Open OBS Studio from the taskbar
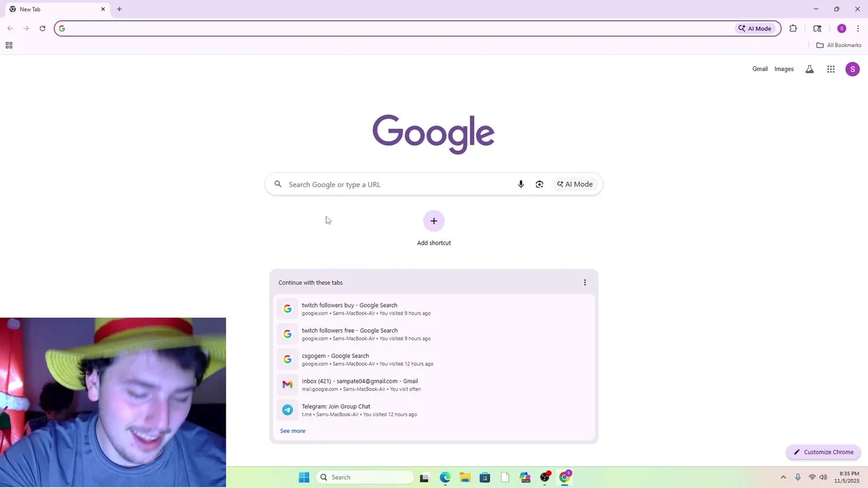This screenshot has width=868, height=488. 545,477
